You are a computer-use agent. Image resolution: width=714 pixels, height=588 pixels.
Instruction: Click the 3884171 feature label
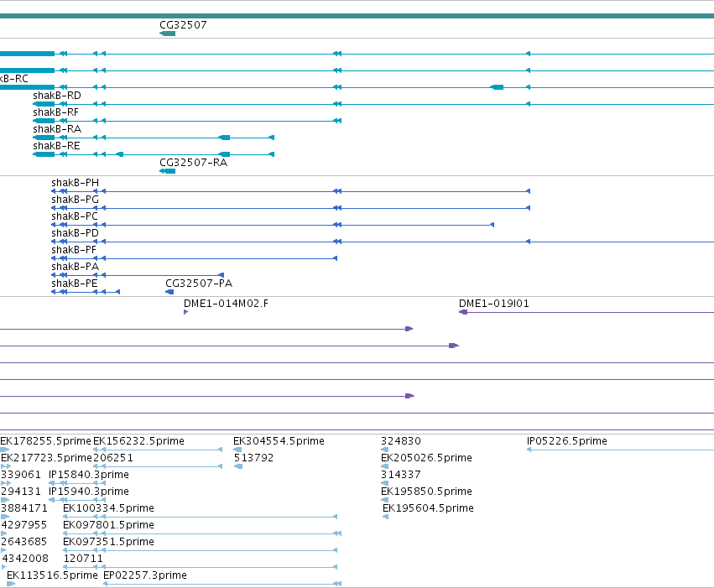coord(24,508)
